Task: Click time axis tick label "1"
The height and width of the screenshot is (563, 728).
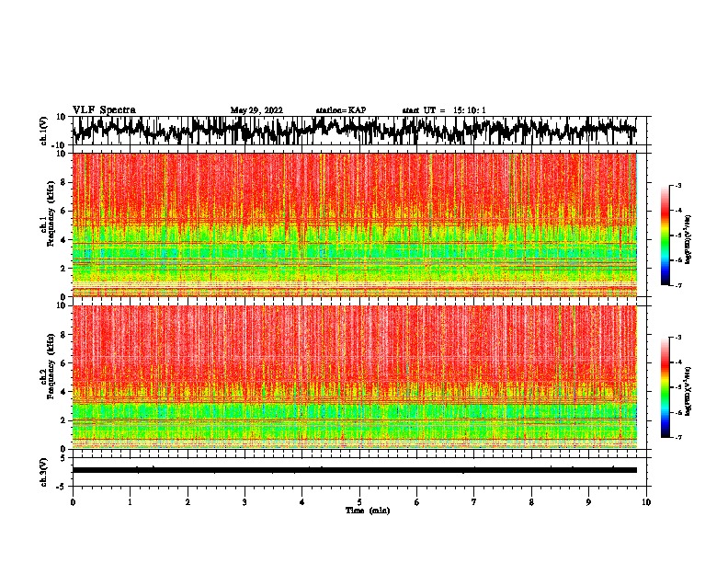Action: pyautogui.click(x=130, y=502)
